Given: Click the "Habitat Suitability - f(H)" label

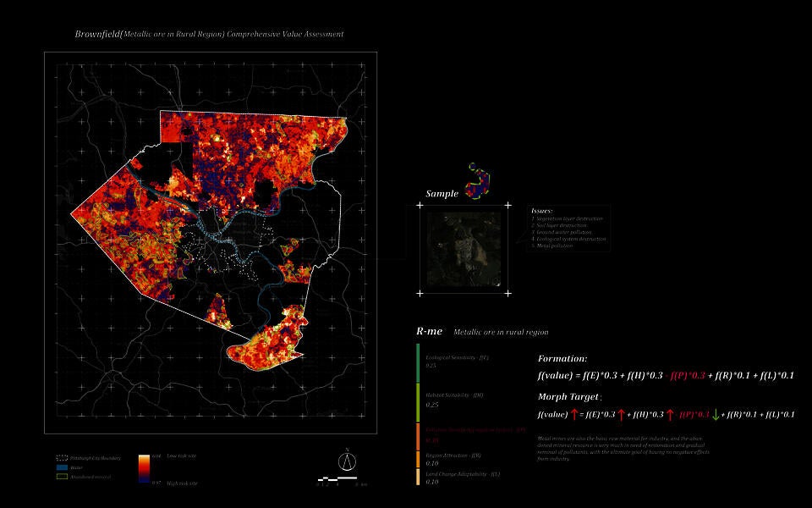Looking at the screenshot, I should pyautogui.click(x=455, y=395).
